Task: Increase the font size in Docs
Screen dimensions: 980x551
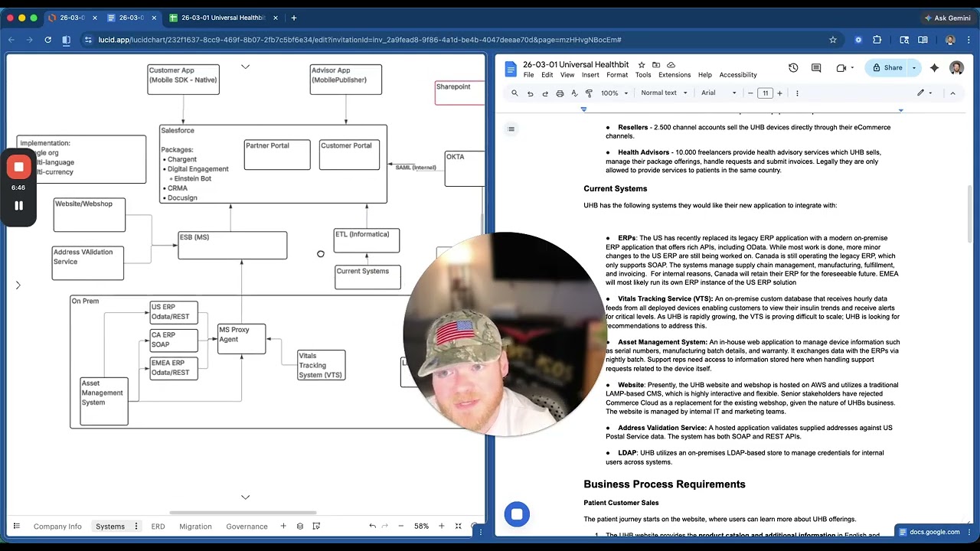Action: (x=779, y=93)
